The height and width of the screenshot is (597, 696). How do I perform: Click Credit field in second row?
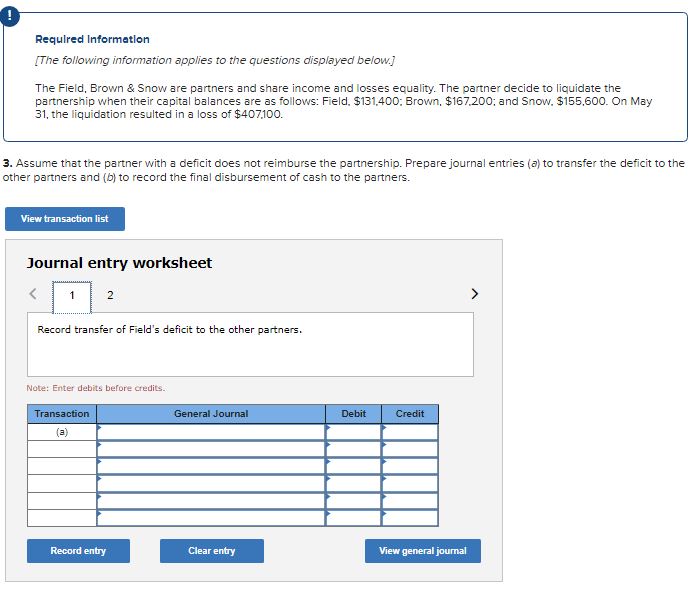(410, 449)
